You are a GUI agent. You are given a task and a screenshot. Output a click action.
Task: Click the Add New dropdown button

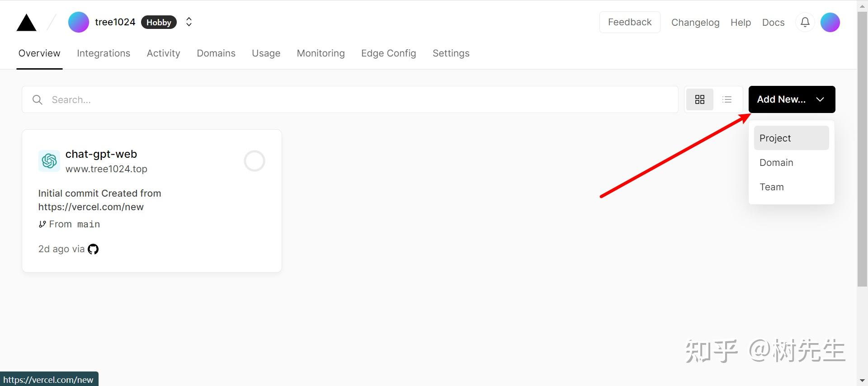click(x=792, y=99)
